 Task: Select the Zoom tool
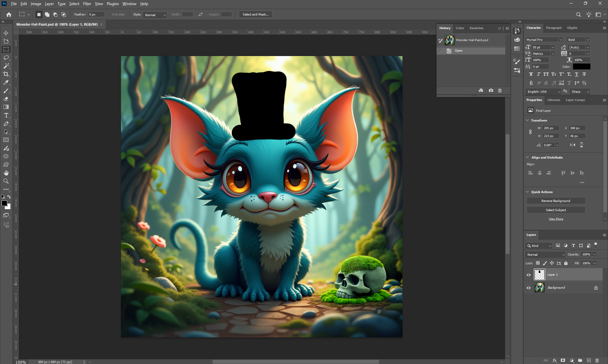tap(6, 181)
